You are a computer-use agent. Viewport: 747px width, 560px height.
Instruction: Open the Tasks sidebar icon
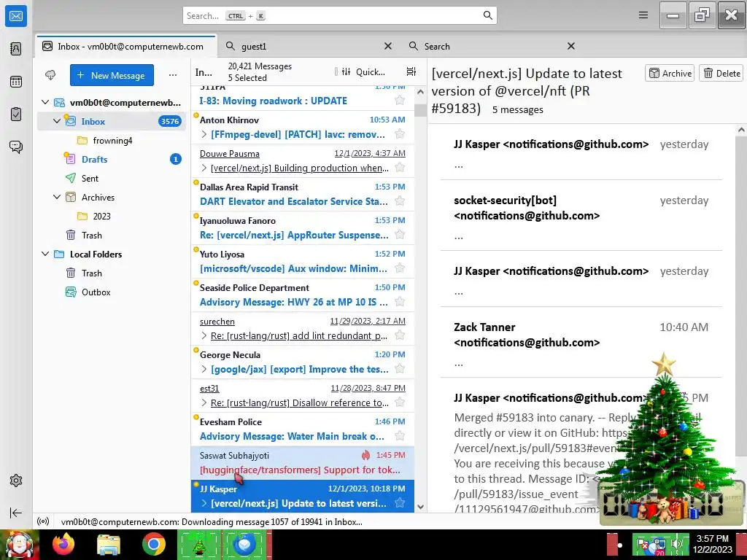[16, 114]
